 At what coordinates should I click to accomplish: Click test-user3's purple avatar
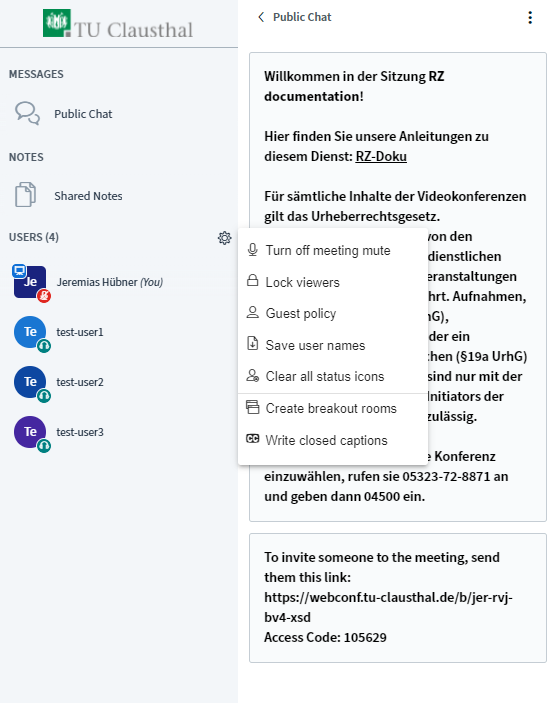pyautogui.click(x=30, y=432)
